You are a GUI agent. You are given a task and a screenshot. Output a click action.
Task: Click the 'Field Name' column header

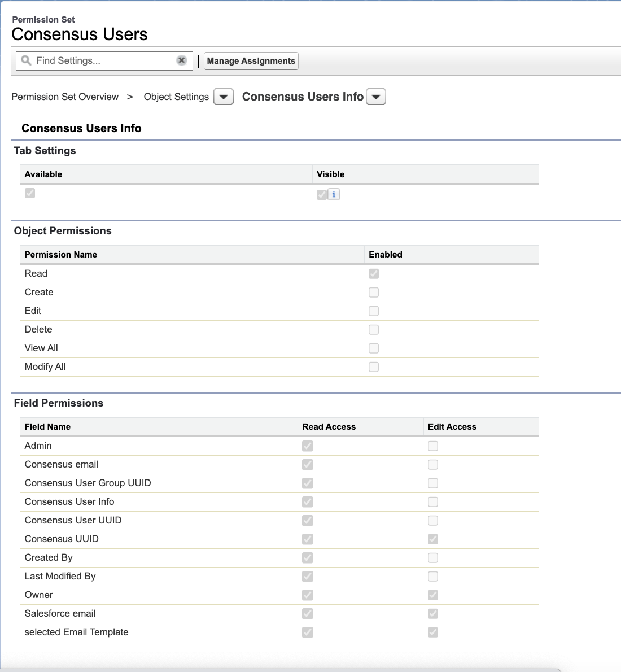click(47, 427)
